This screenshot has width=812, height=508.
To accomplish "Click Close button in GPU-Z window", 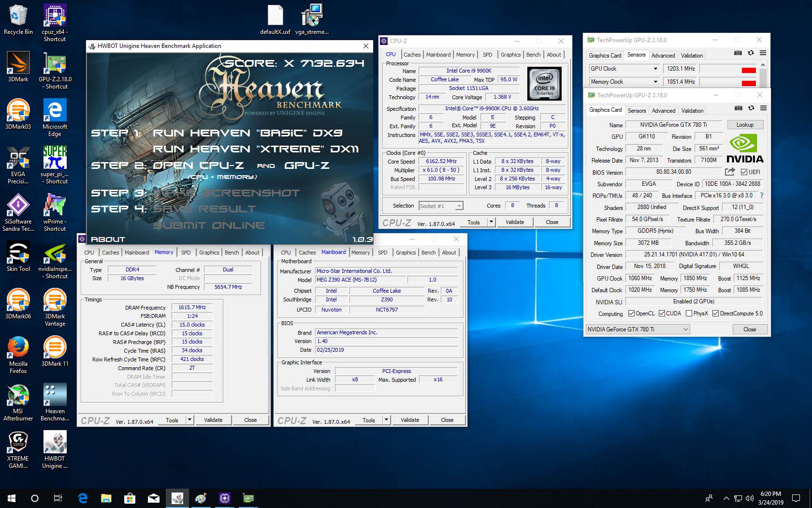I will point(750,329).
